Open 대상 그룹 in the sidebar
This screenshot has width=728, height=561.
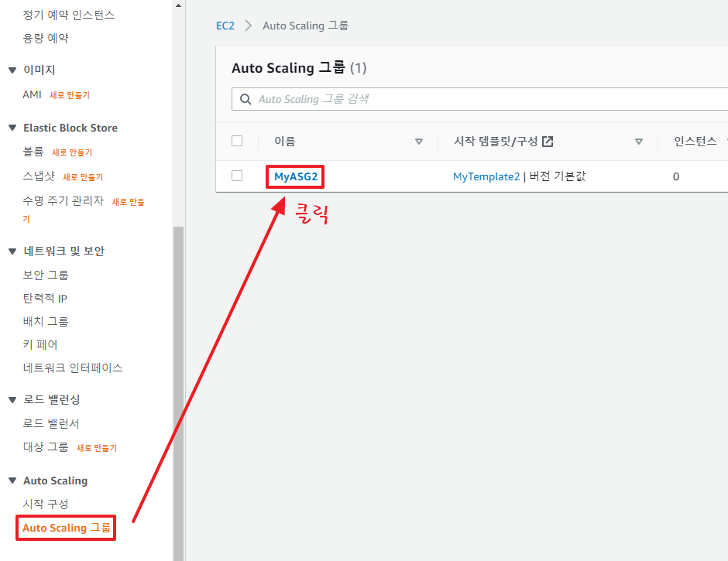(46, 446)
